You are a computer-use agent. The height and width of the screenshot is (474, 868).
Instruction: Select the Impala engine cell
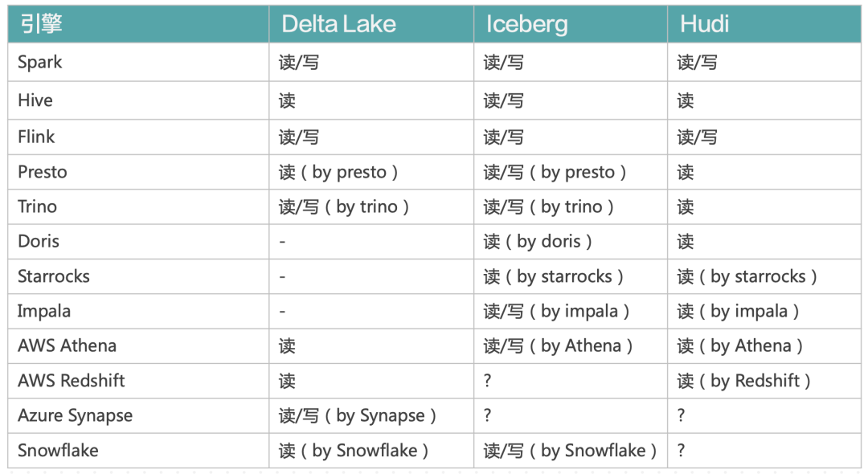pyautogui.click(x=44, y=311)
